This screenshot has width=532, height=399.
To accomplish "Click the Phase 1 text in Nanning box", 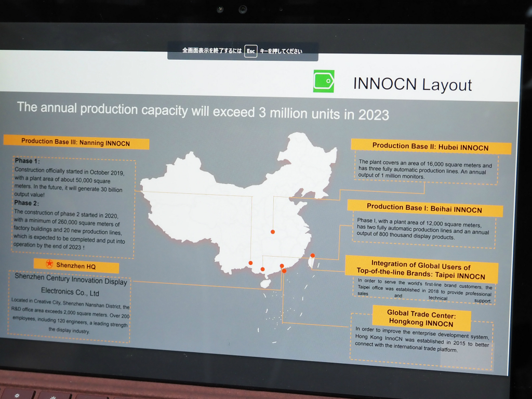I will pos(27,161).
